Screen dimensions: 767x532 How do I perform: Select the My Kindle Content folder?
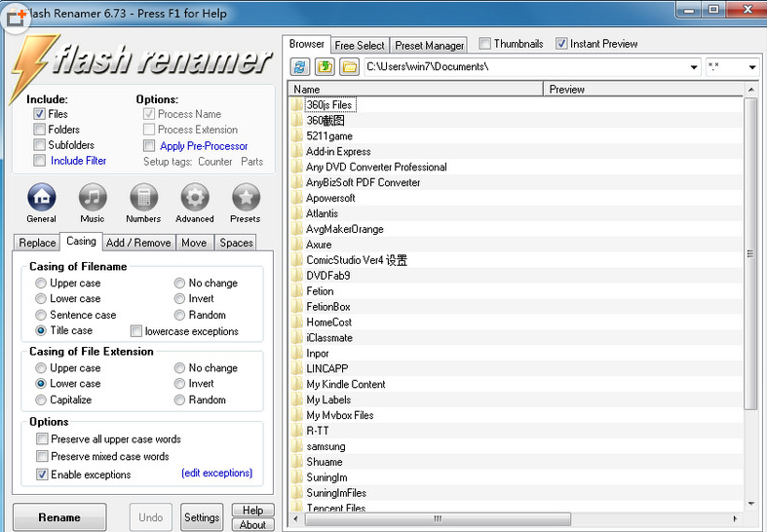(x=346, y=384)
